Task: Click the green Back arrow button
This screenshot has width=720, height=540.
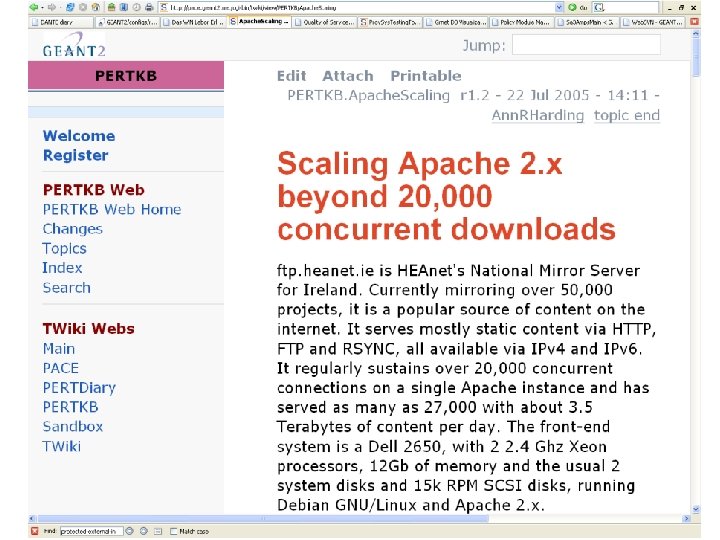Action: [x=34, y=7]
